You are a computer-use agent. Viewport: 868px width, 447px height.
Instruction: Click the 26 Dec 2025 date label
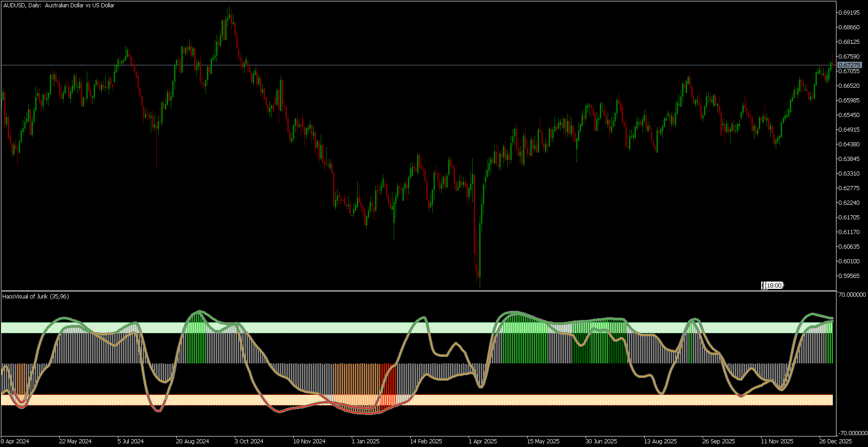tap(836, 442)
